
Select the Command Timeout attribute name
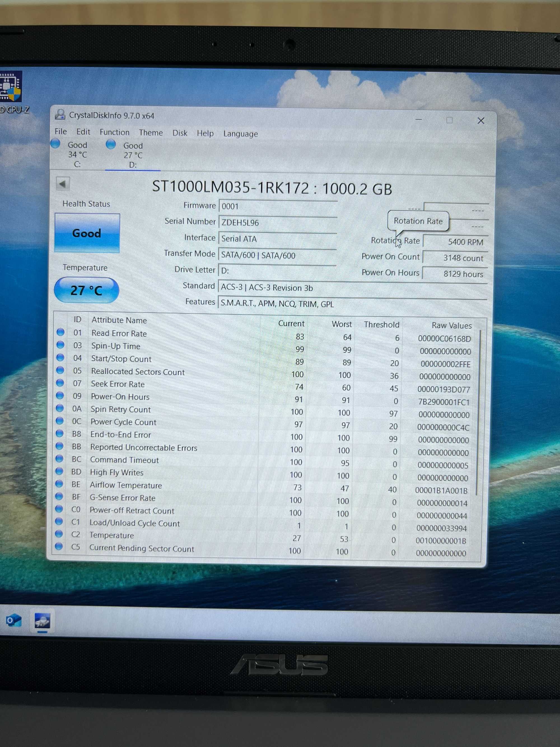(x=124, y=460)
